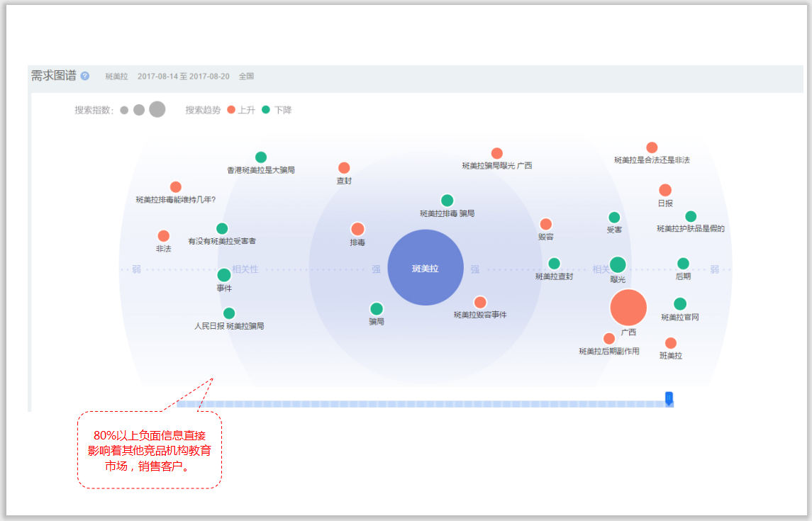Click small orange 斑美拉 bubble beside 斑美拉后期副作用

coord(671,343)
